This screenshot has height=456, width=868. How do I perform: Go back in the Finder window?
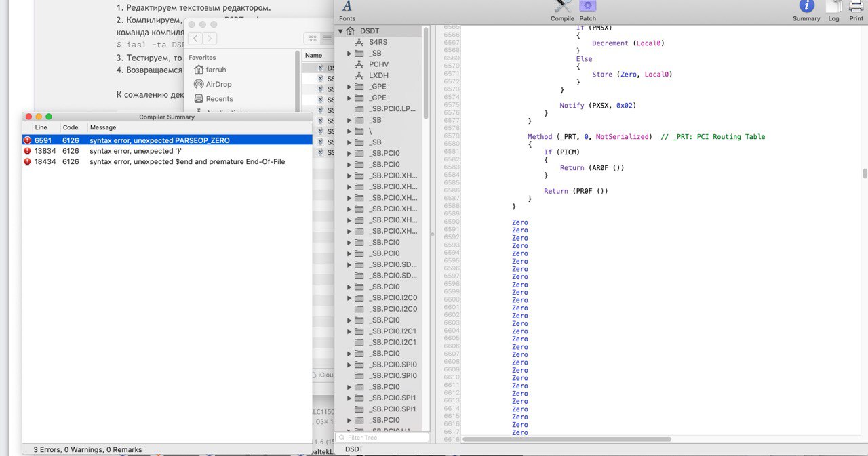pyautogui.click(x=195, y=39)
